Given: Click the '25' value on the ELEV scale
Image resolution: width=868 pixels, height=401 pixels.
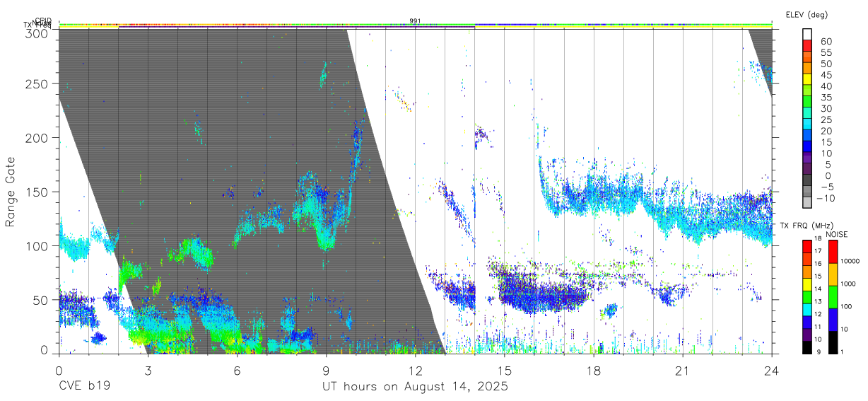Looking at the screenshot, I should pos(826,120).
